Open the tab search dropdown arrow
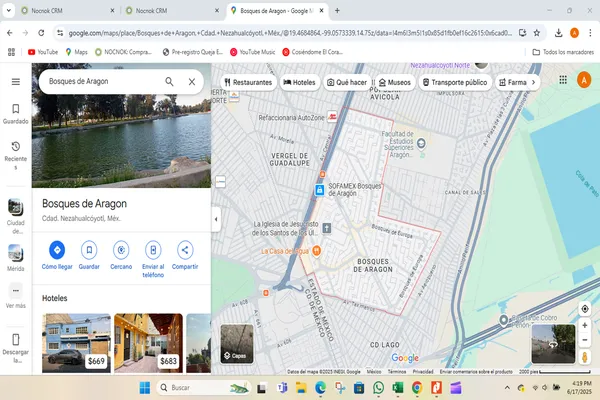This screenshot has width=600, height=400. tap(8, 11)
